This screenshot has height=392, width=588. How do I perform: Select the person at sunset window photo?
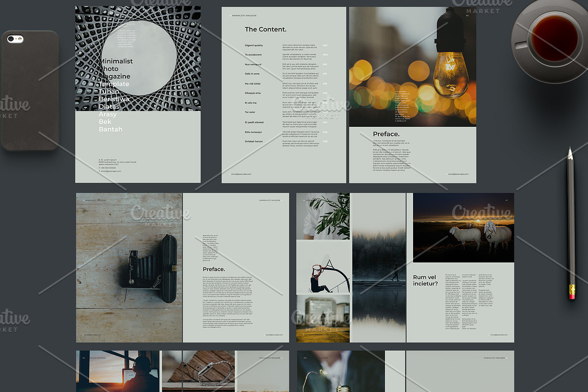[118, 371]
